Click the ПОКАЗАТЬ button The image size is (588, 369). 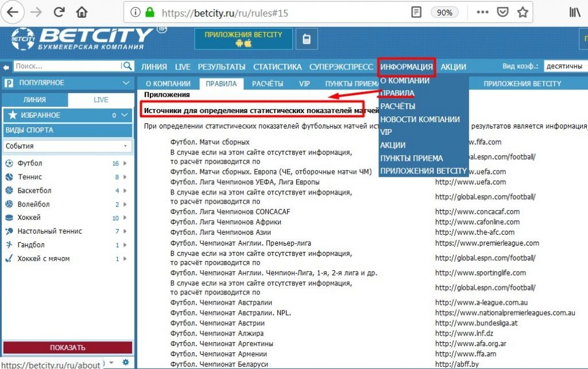pos(68,348)
